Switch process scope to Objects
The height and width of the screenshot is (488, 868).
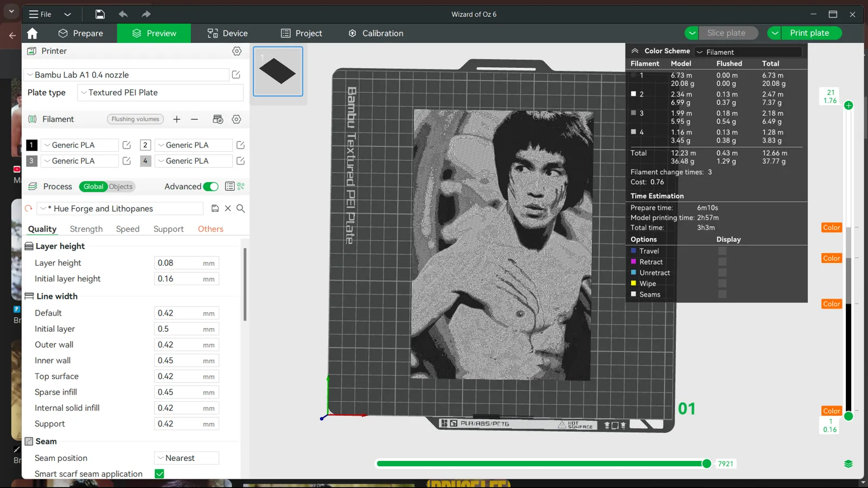click(x=121, y=187)
